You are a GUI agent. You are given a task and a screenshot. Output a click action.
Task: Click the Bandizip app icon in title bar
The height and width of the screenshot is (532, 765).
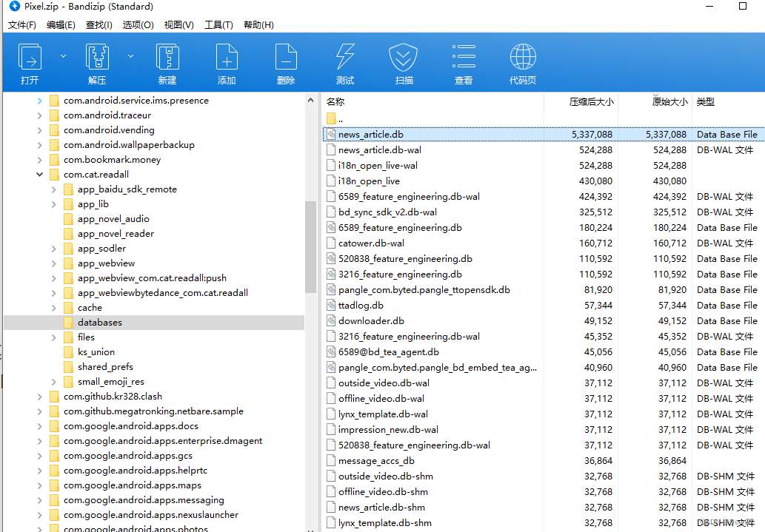(x=15, y=7)
